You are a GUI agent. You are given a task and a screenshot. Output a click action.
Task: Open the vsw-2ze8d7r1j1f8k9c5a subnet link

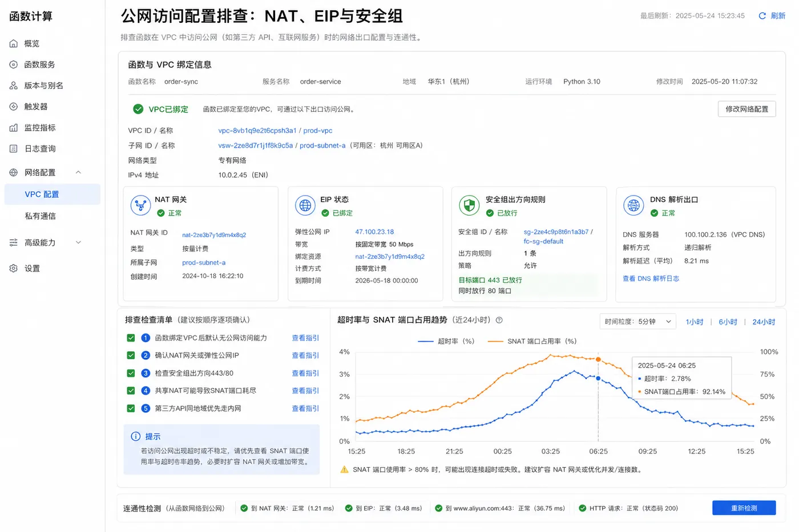(256, 145)
